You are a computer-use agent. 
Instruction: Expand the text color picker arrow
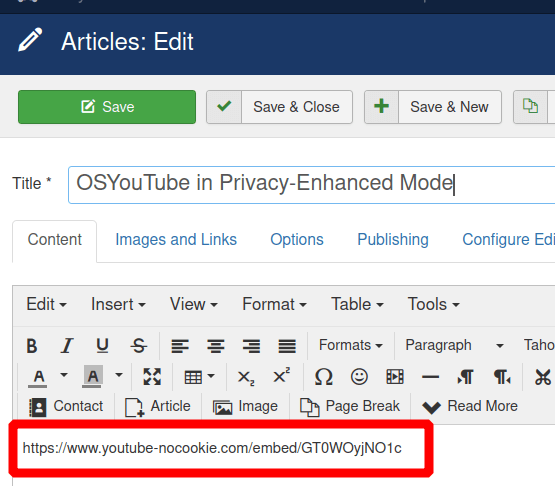[64, 375]
